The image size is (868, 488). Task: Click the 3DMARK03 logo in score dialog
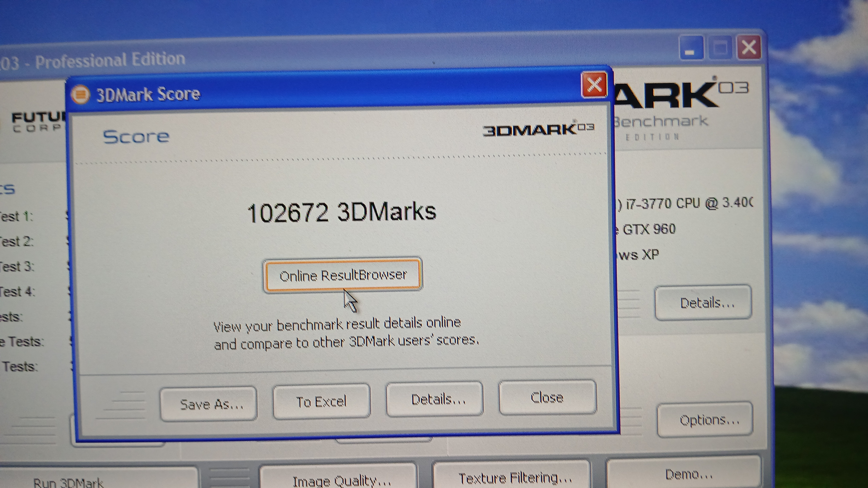[538, 129]
